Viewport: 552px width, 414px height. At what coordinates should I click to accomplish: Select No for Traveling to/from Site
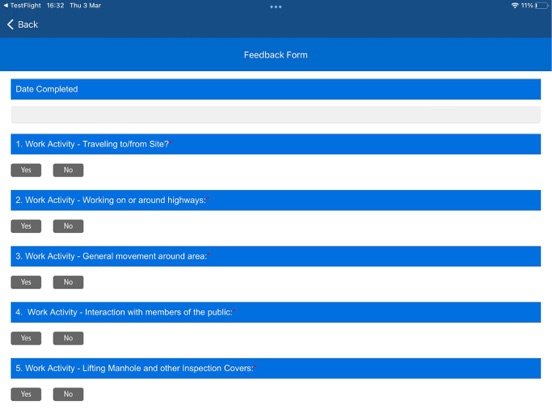(68, 170)
